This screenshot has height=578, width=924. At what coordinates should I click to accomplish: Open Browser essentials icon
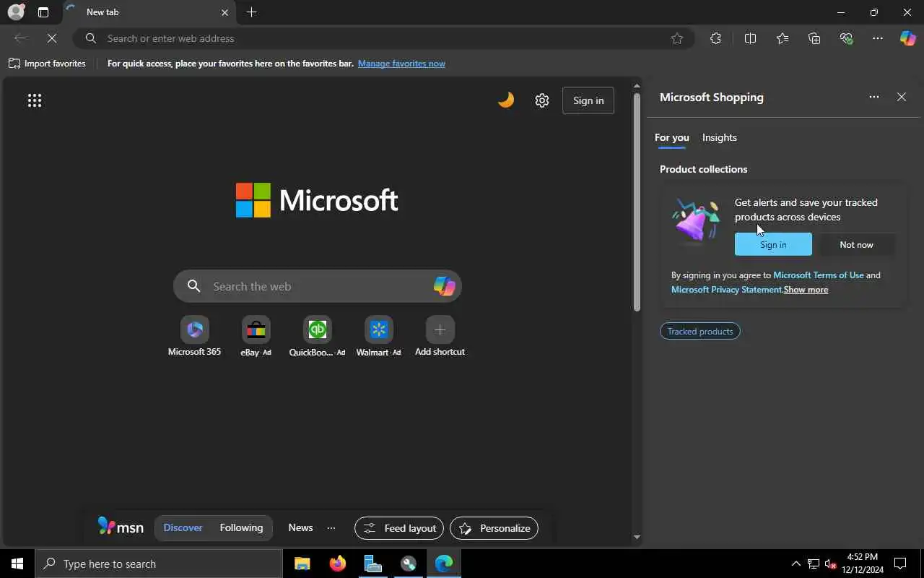point(846,38)
